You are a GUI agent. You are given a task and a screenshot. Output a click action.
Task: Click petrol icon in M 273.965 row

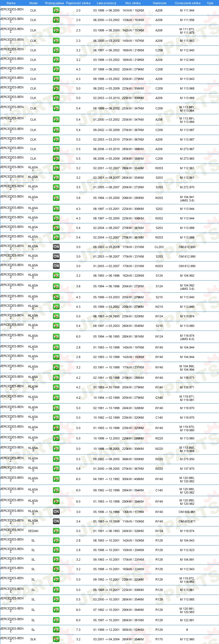56,159
